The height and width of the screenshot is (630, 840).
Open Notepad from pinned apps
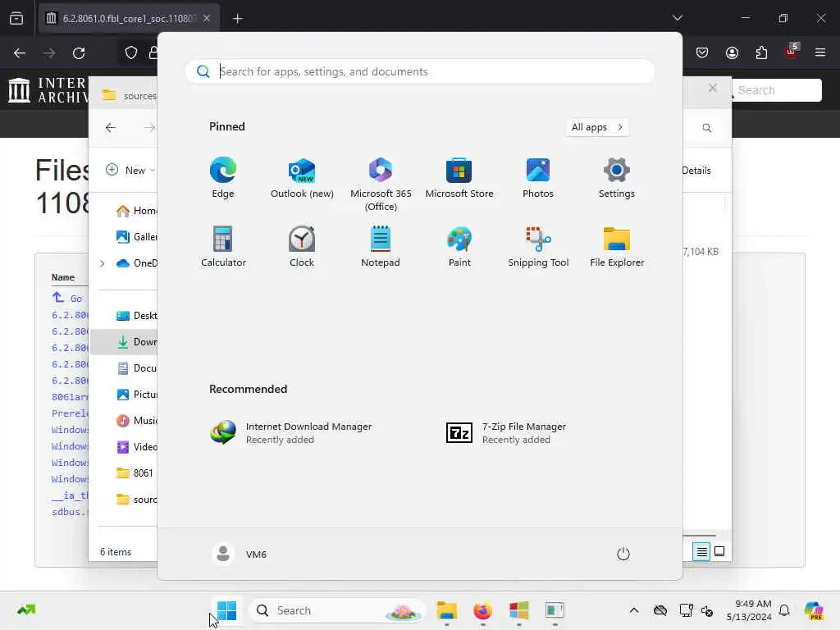point(381,246)
